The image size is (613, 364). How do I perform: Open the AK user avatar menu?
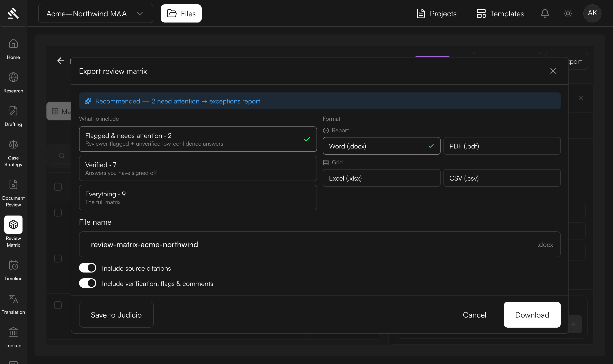592,13
